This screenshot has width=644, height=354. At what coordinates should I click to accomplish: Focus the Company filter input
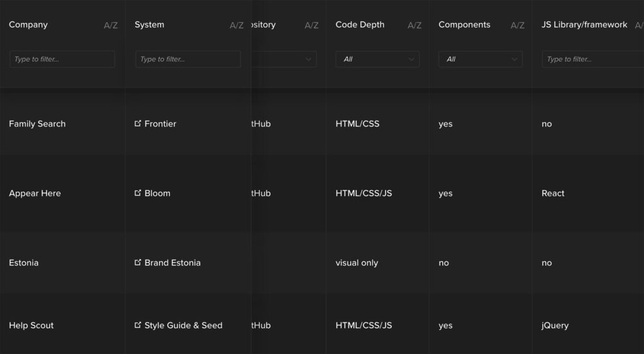click(x=62, y=59)
